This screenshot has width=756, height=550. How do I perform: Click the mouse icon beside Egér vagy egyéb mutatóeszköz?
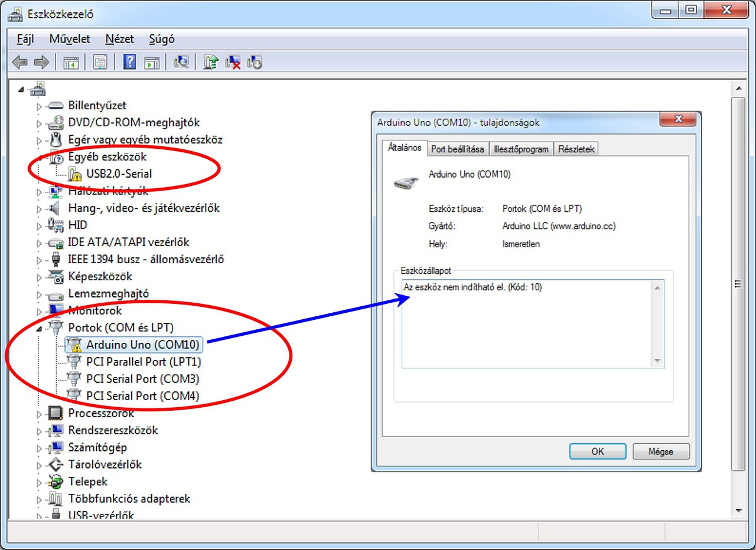[x=56, y=140]
